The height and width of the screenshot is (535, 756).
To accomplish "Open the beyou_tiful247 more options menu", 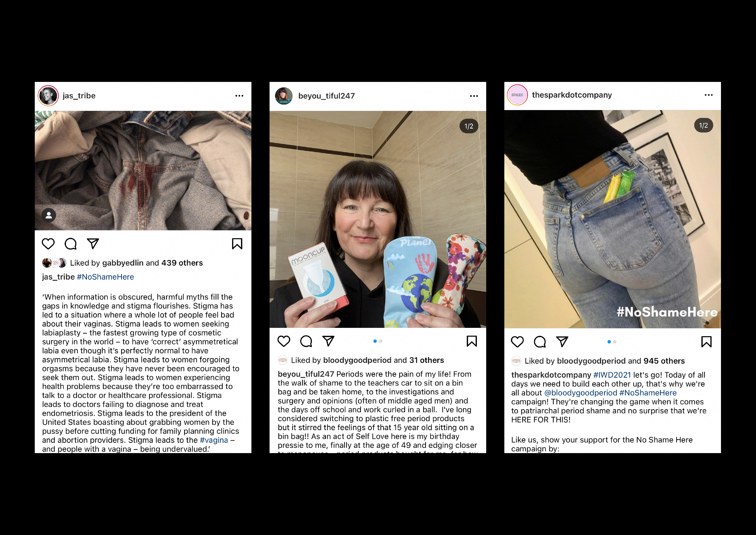I will coord(474,96).
